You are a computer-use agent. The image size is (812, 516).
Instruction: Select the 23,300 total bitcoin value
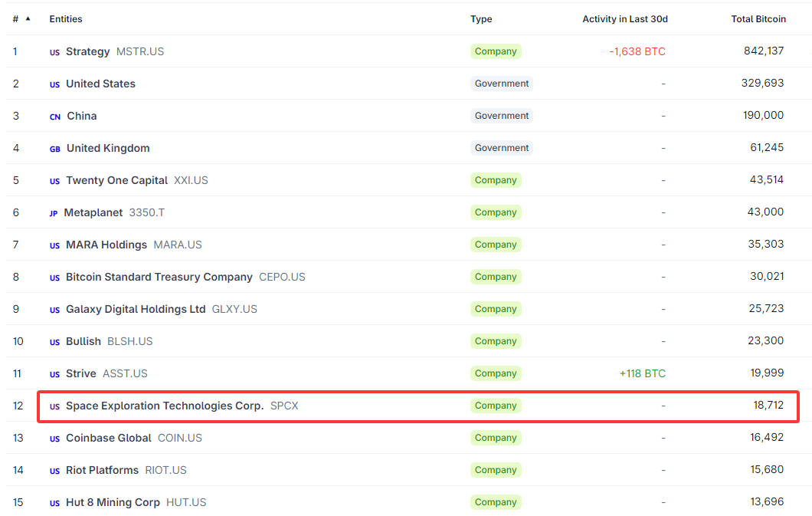pyautogui.click(x=766, y=340)
